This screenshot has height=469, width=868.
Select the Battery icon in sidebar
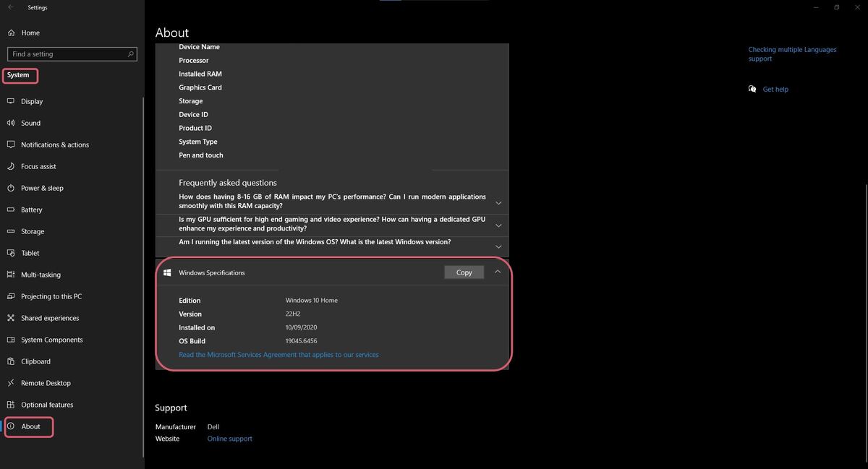pyautogui.click(x=11, y=210)
